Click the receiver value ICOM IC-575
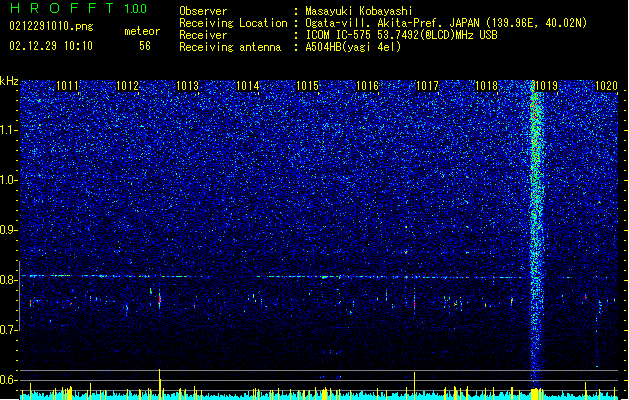 [401, 35]
